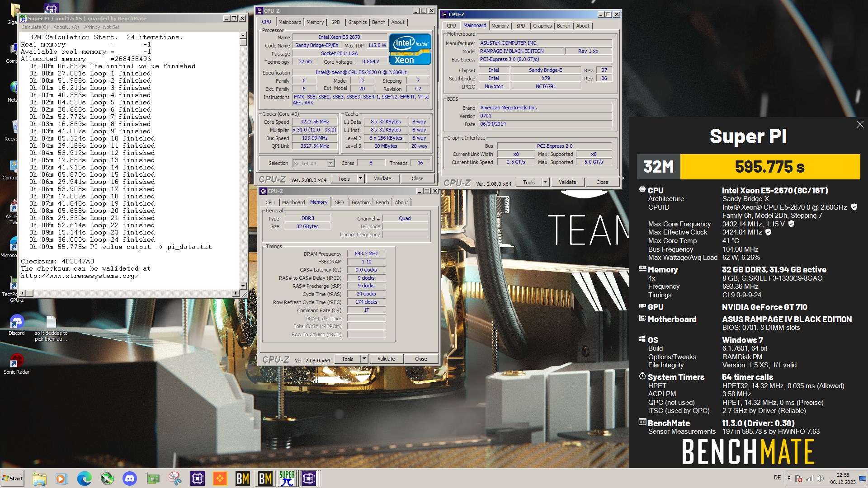Switch to Super PI via taskbar icon
This screenshot has height=488, width=868.
pyautogui.click(x=287, y=479)
